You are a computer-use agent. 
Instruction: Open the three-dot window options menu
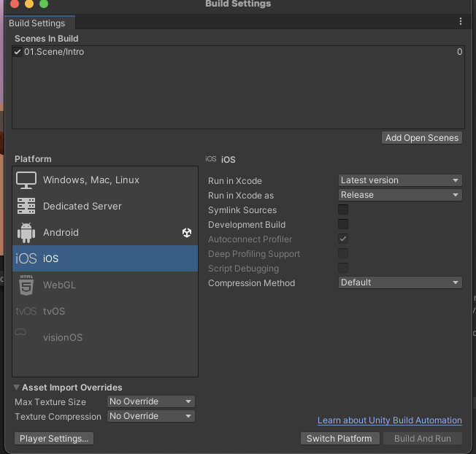pyautogui.click(x=461, y=21)
